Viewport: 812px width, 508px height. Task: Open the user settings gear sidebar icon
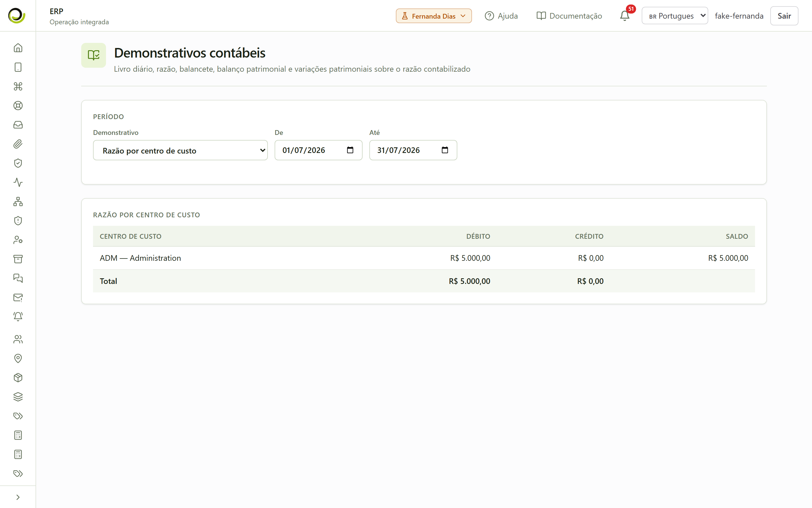[x=18, y=240]
